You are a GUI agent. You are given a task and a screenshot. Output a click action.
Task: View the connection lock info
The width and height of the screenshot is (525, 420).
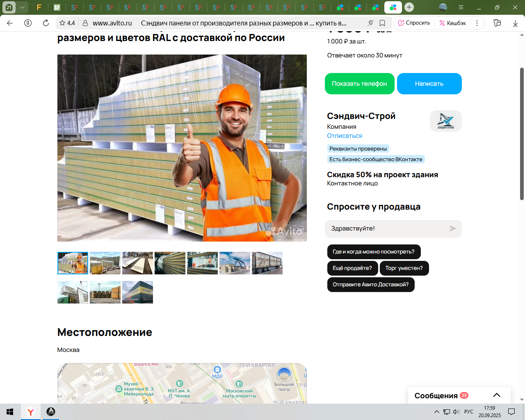(x=85, y=23)
